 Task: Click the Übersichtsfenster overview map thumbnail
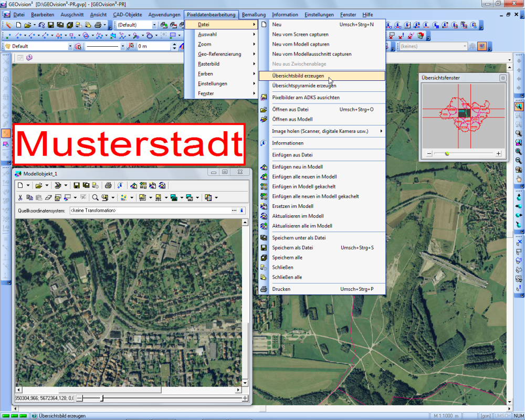point(464,115)
